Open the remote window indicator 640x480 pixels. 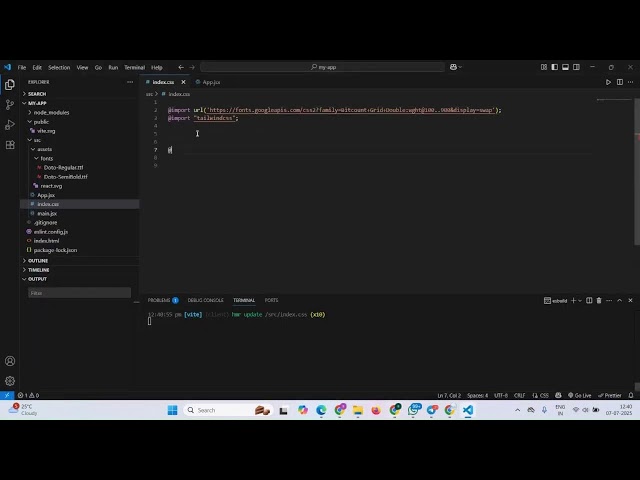tap(7, 395)
